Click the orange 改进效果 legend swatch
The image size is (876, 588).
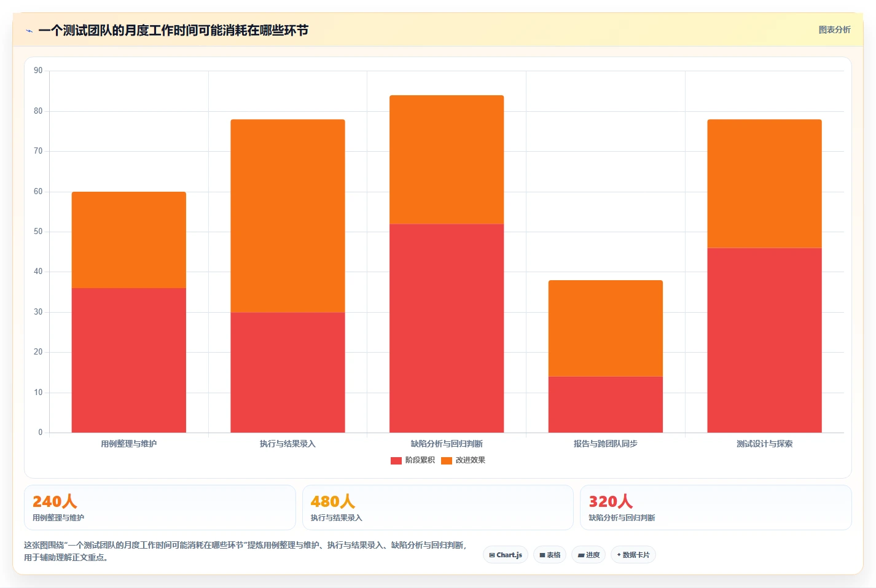tap(447, 460)
